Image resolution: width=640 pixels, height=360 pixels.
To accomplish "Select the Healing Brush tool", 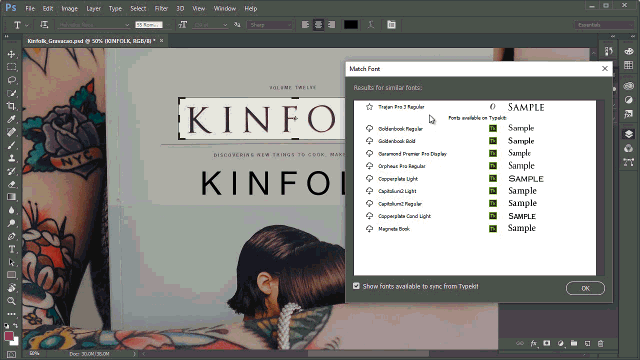I will pos(11,132).
